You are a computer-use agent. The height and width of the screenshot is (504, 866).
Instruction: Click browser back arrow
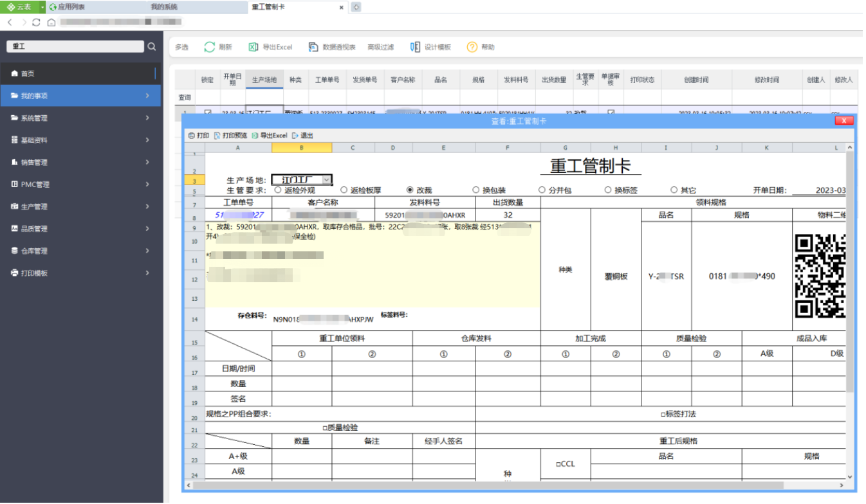click(x=10, y=22)
